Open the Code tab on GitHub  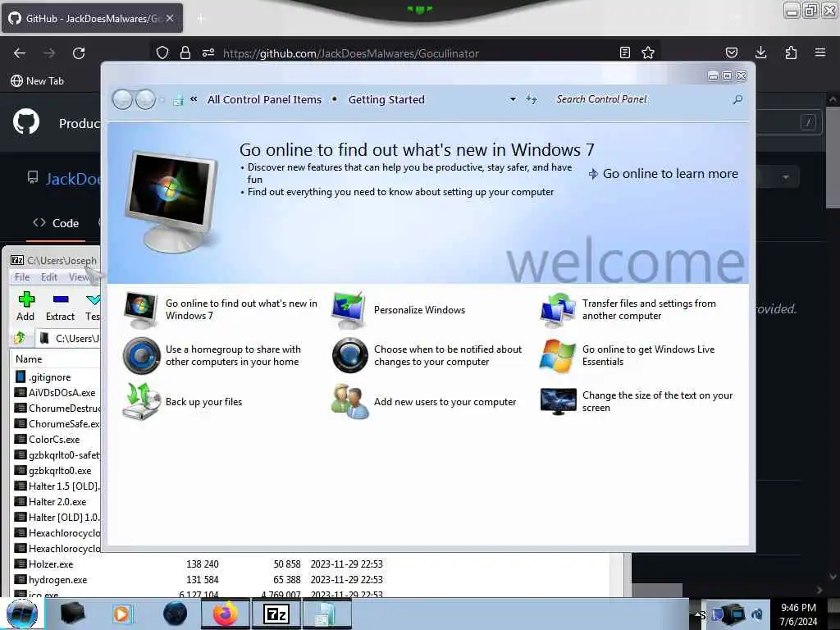tap(56, 223)
